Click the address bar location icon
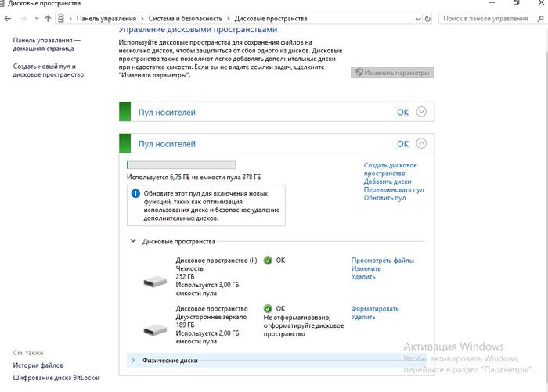Screen dimensions: 548x392 point(61,19)
